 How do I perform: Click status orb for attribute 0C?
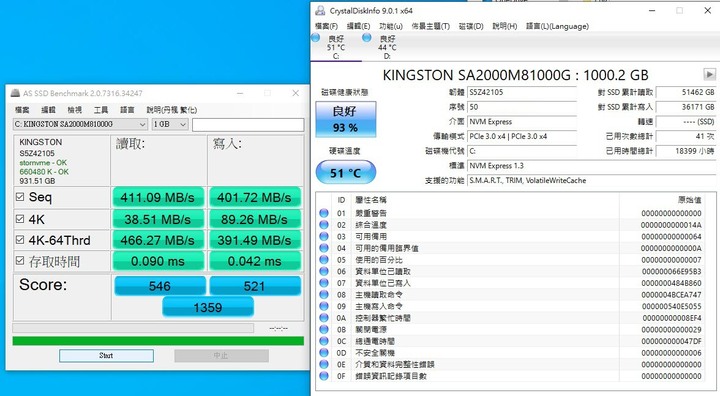[x=324, y=341]
